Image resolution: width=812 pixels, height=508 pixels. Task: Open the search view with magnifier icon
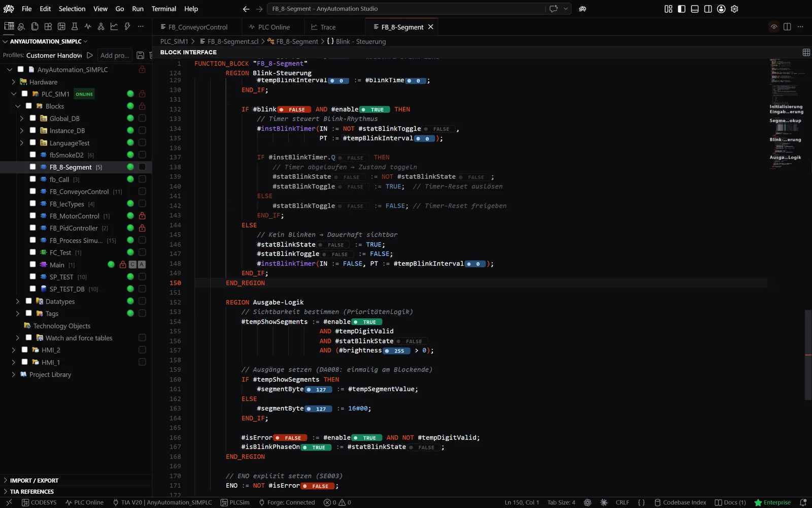21,26
